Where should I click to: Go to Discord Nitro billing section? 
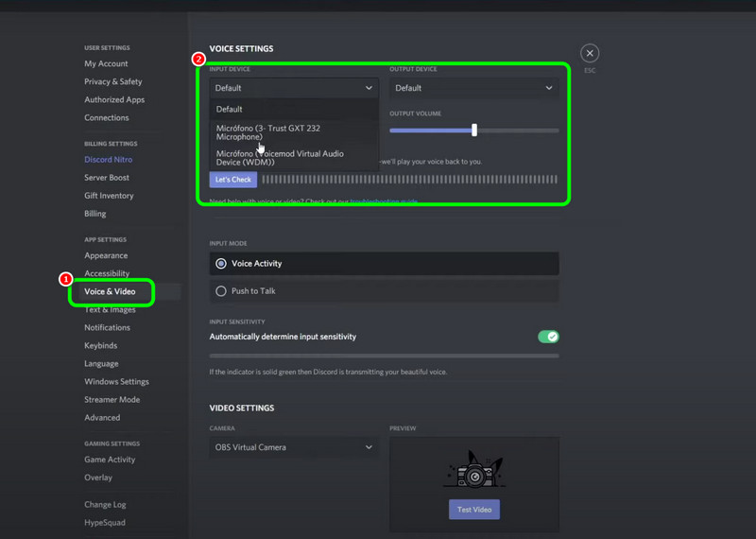[108, 160]
